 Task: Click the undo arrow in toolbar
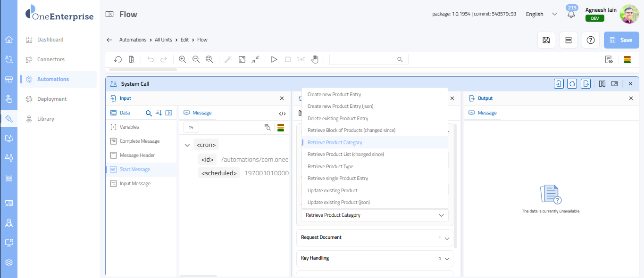coord(151,59)
